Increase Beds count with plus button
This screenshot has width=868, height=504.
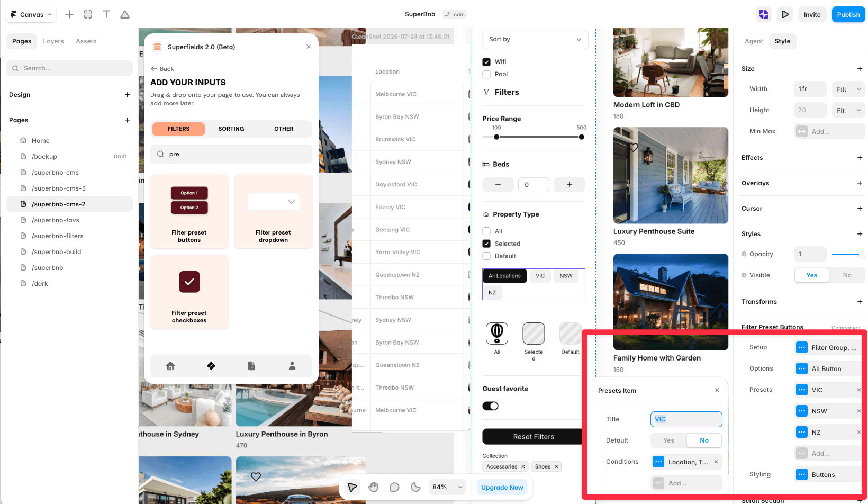click(x=569, y=184)
